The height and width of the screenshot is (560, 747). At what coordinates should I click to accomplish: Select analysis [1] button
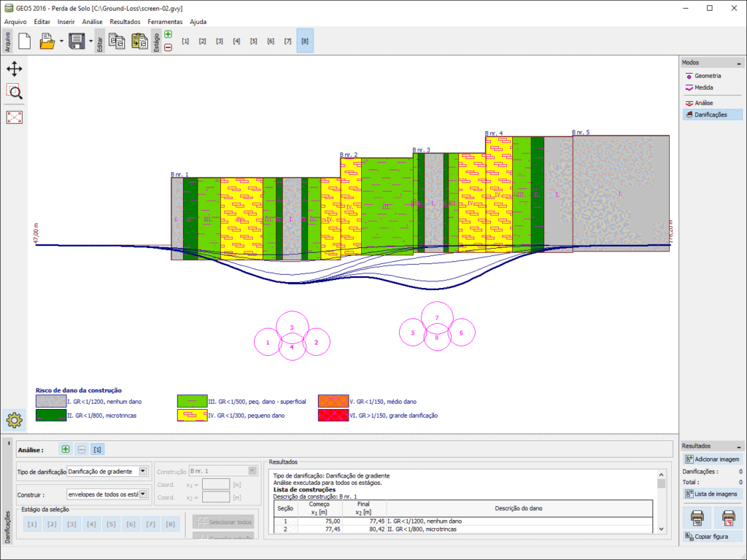click(x=97, y=449)
